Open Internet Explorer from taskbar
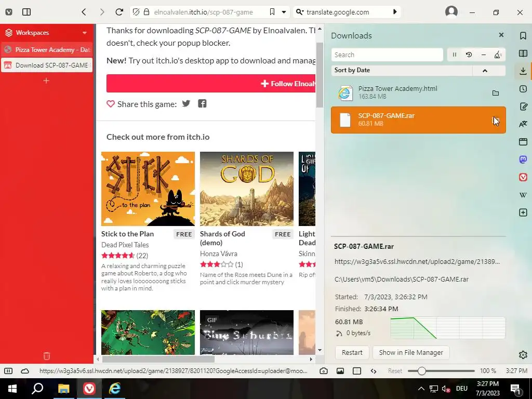The height and width of the screenshot is (399, 532). click(115, 389)
